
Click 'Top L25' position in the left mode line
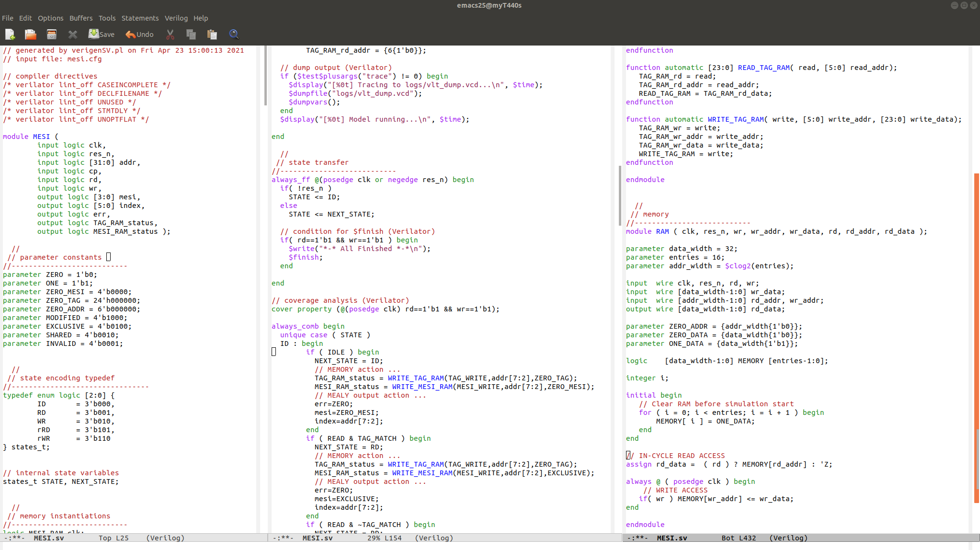tap(114, 538)
